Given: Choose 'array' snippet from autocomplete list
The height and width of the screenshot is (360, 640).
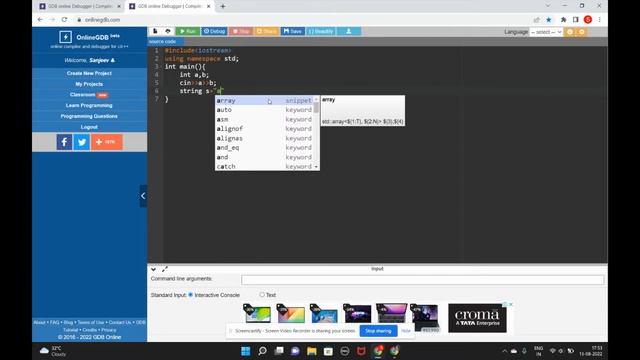Looking at the screenshot, I should coord(265,100).
